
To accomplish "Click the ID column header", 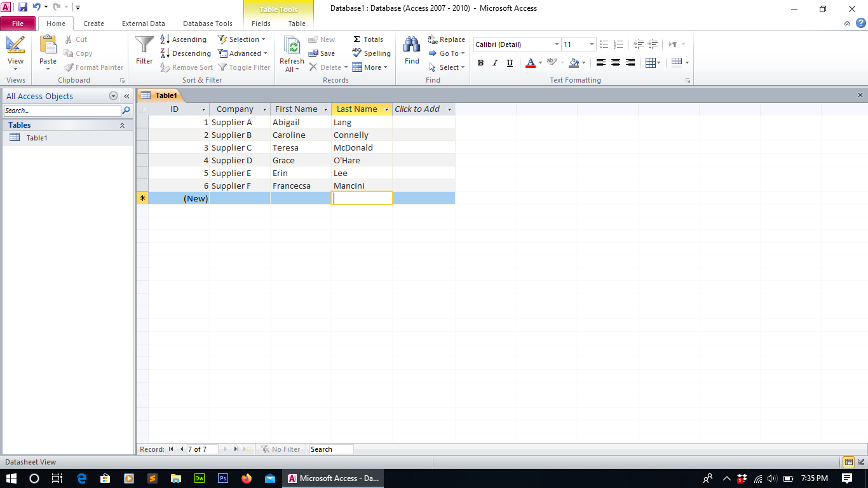I will click(x=179, y=109).
